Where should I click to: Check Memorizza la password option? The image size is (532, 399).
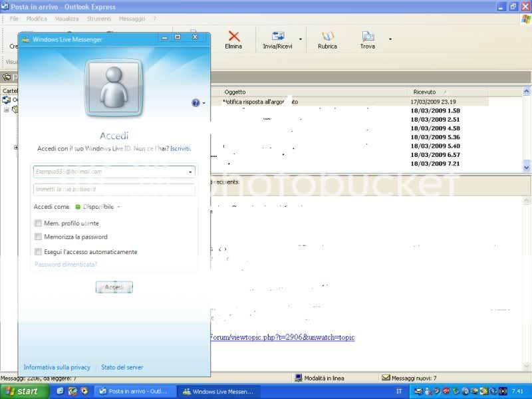coord(39,237)
